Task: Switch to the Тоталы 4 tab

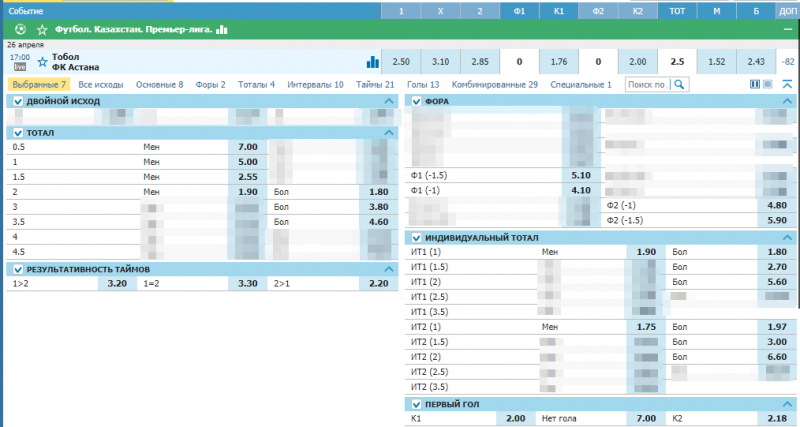Action: coord(256,85)
